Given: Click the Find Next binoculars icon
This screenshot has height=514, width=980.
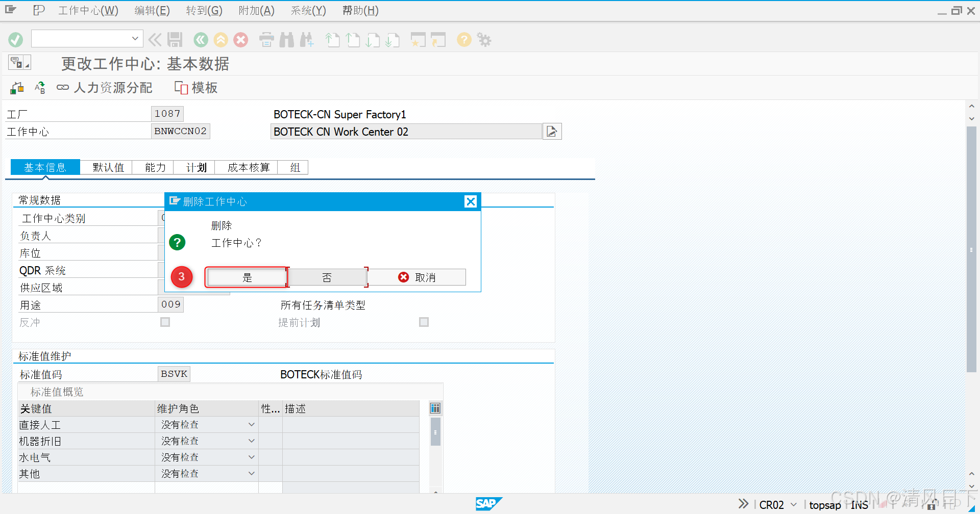Looking at the screenshot, I should pyautogui.click(x=307, y=40).
